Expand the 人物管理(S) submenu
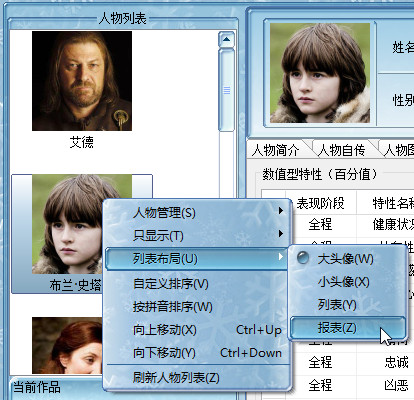 (196, 212)
